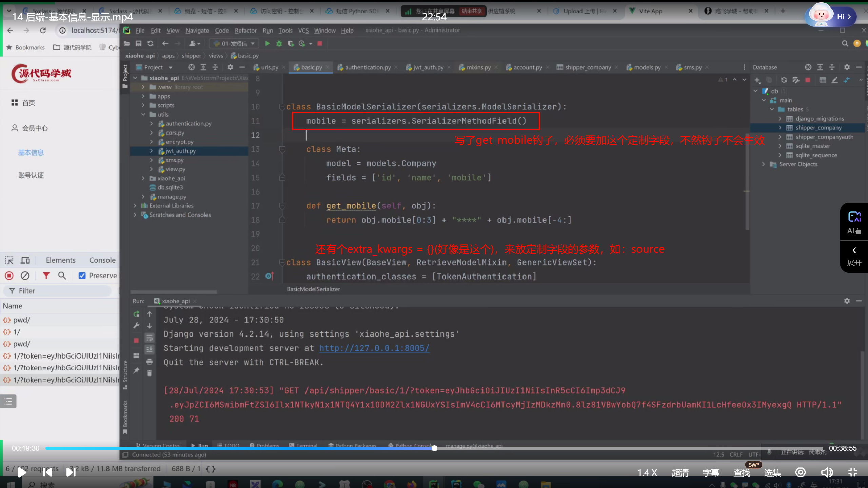Click the Rerun icon in Run panel
The image size is (868, 488).
point(136,314)
